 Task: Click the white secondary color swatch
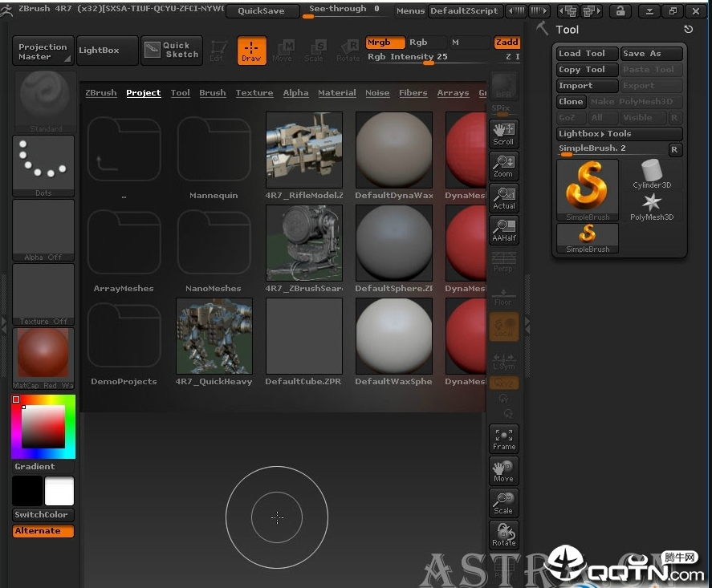(59, 491)
